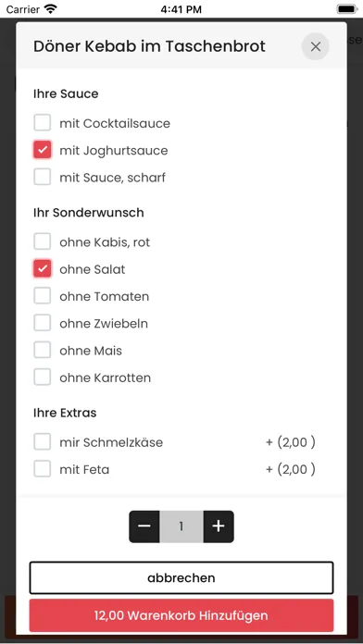Add mir Schmelzkäse extra
Viewport: 363px width, 644px height.
click(43, 442)
